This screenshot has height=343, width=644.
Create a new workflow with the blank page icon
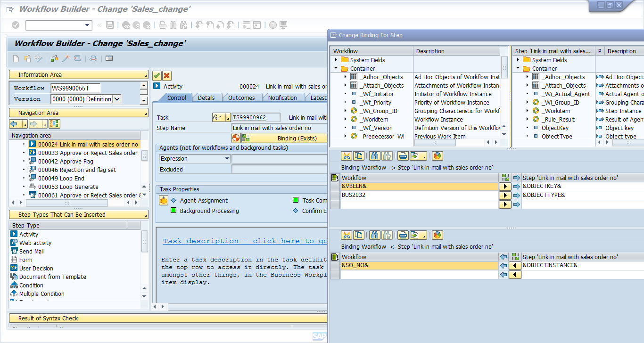coord(17,58)
